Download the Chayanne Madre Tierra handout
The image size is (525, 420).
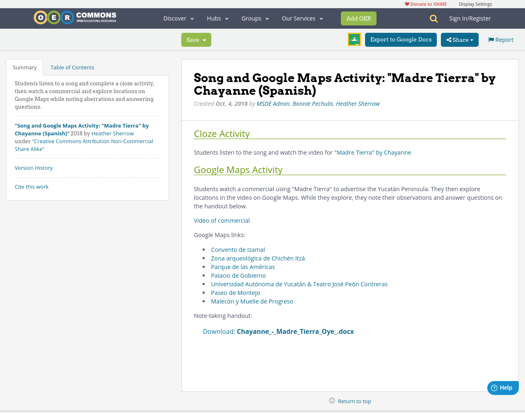click(295, 331)
